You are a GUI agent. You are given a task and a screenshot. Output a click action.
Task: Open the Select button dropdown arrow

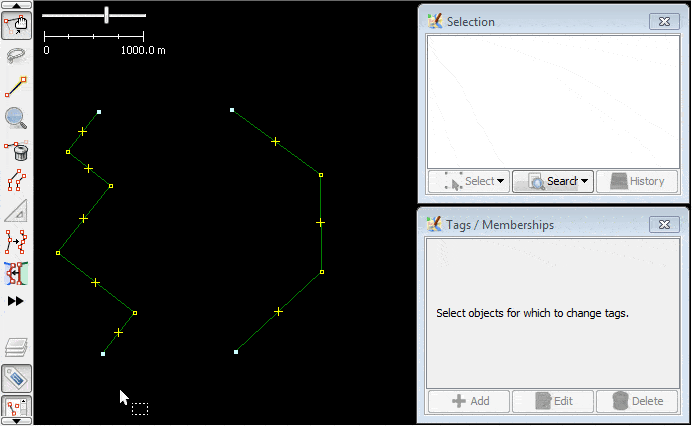click(500, 181)
